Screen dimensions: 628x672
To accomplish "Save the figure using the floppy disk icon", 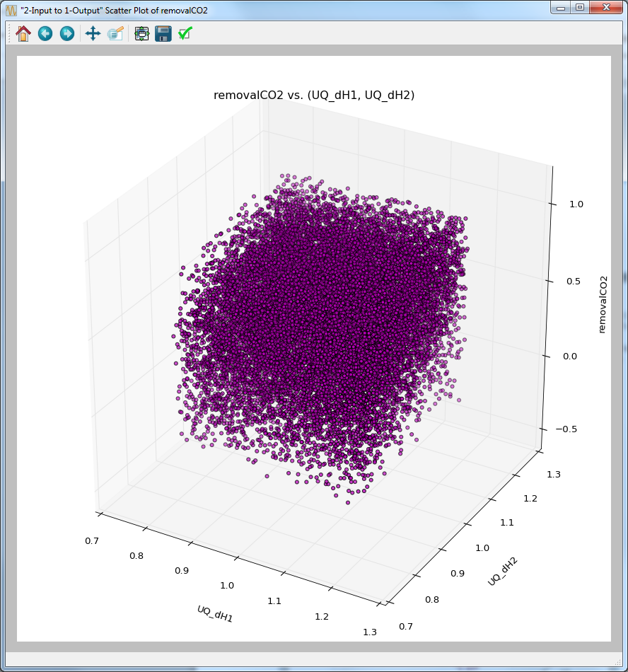I will tap(163, 33).
